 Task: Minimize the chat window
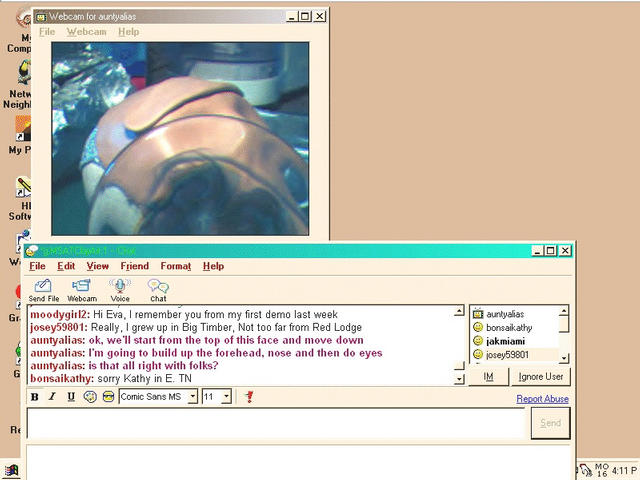pyautogui.click(x=538, y=251)
